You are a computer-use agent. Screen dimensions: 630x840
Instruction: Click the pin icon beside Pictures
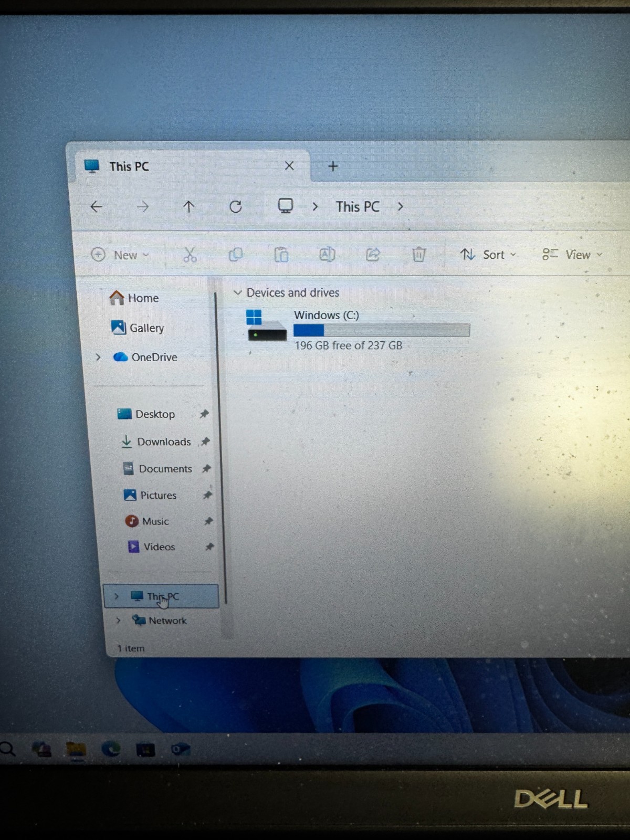[x=207, y=495]
